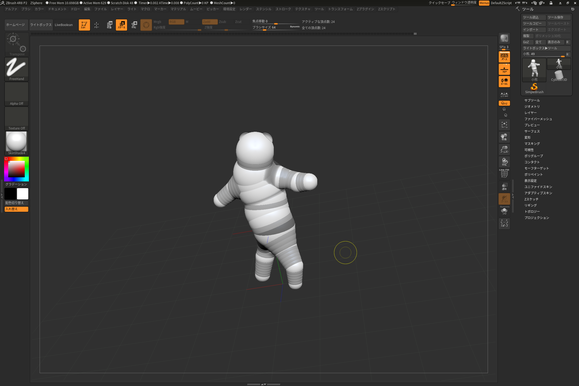
Task: Click the BPR render icon on right shelf
Action: pos(504,38)
